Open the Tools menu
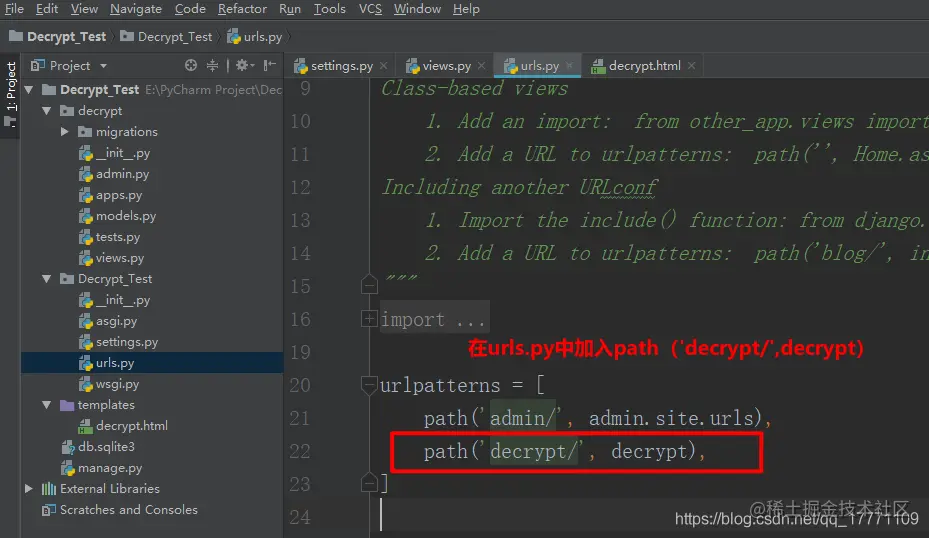 click(x=329, y=9)
